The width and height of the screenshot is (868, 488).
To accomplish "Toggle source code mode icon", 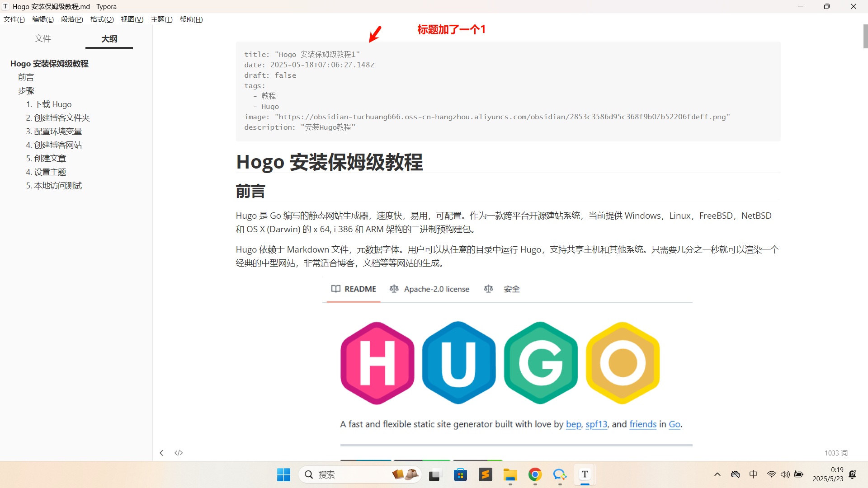I will point(179,453).
